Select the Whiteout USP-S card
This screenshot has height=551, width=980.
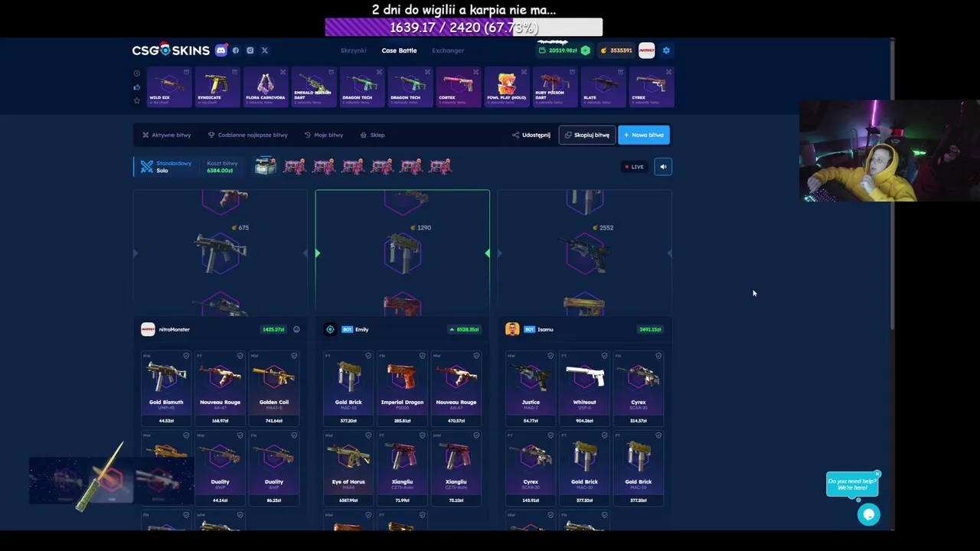click(x=584, y=388)
